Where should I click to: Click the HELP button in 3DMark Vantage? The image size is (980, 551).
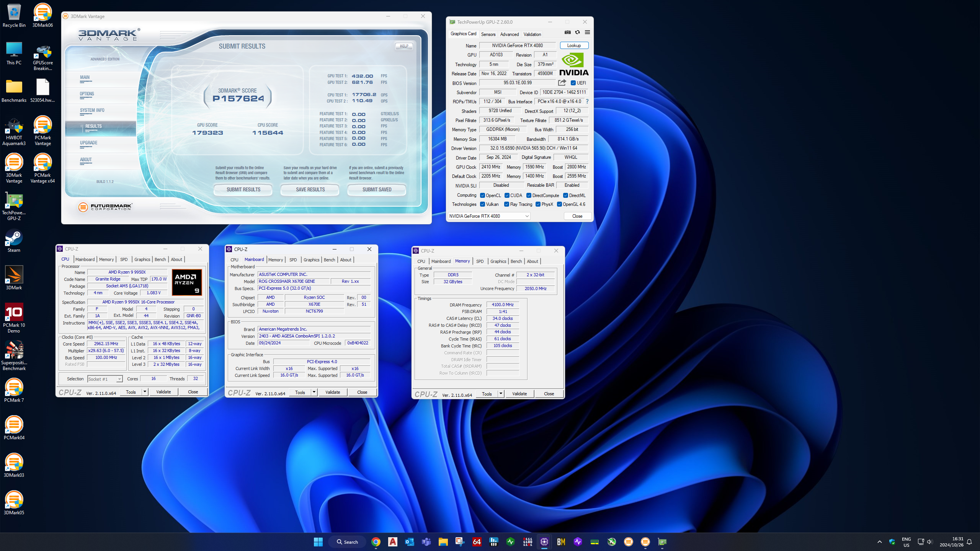pyautogui.click(x=404, y=46)
